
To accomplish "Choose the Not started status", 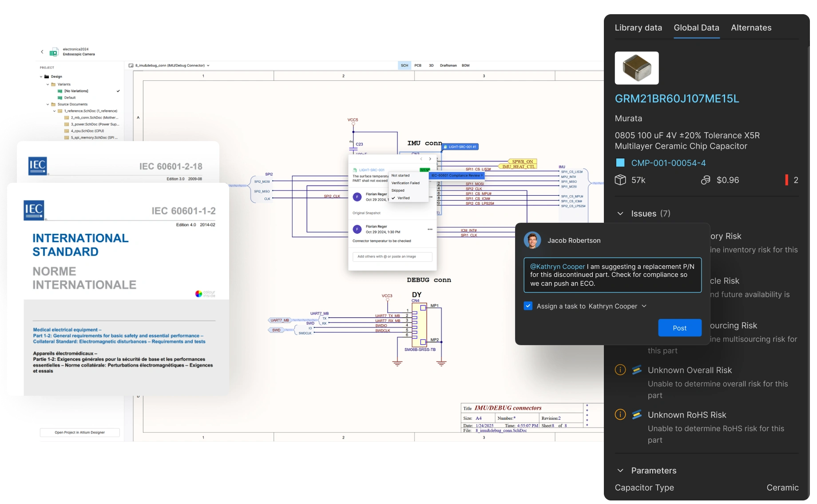I will [400, 176].
